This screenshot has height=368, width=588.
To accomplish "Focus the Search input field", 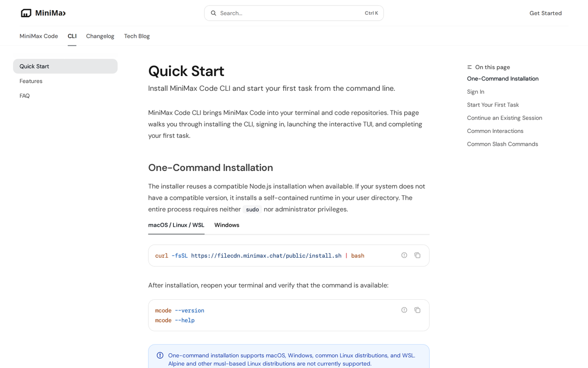I will coord(294,13).
